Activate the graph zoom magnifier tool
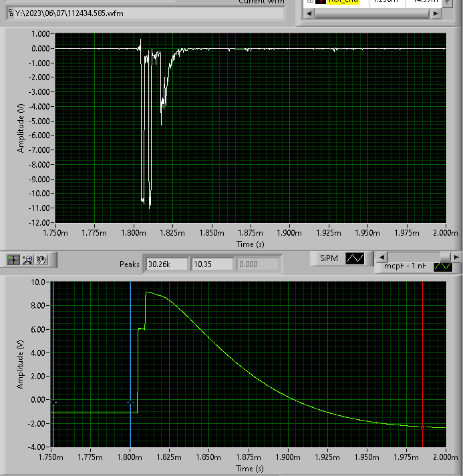This screenshot has height=476, width=463. click(x=28, y=260)
